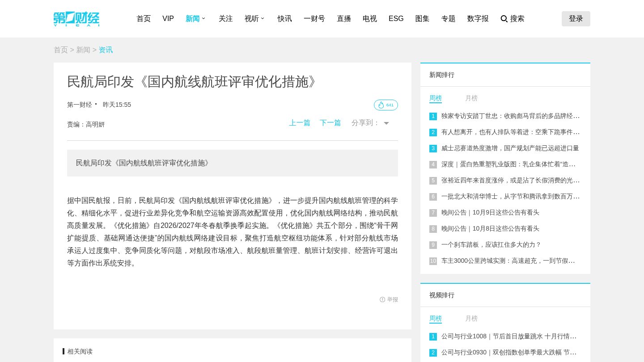Open 专题 in the top menu
The image size is (644, 362).
coord(449,19)
